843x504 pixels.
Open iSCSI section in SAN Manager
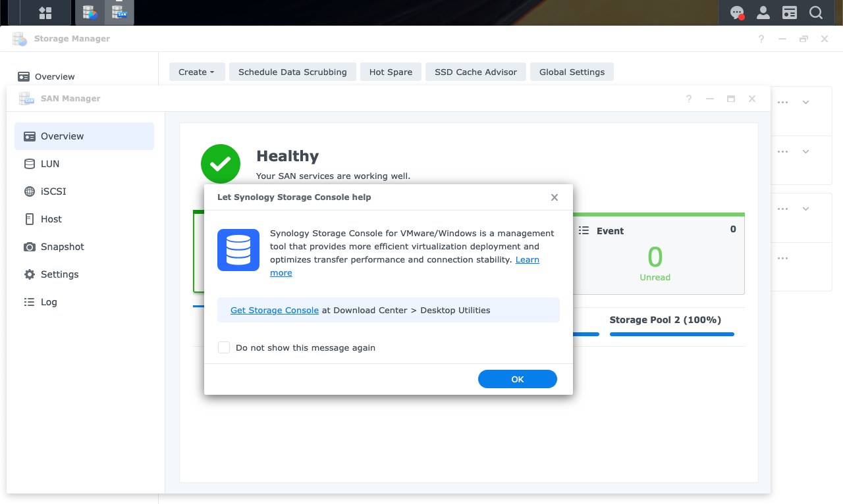tap(84, 191)
